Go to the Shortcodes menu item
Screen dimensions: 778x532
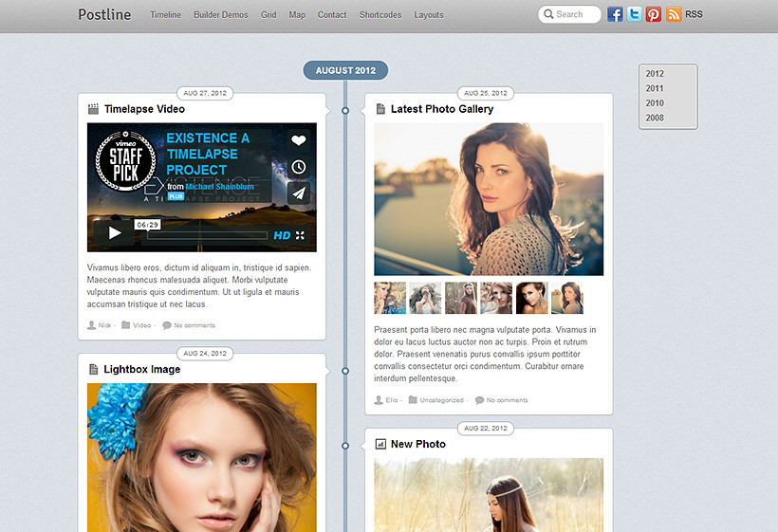[x=380, y=15]
